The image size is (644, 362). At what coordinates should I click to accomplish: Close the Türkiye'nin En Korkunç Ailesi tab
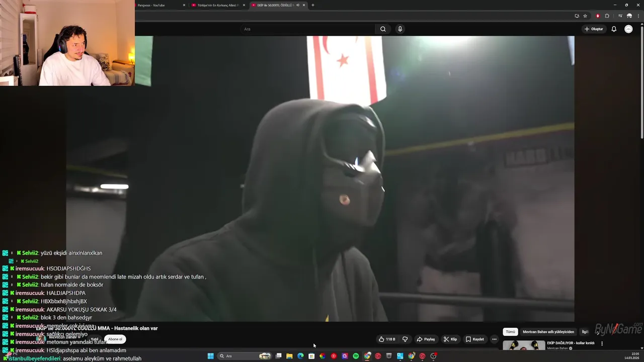(244, 5)
